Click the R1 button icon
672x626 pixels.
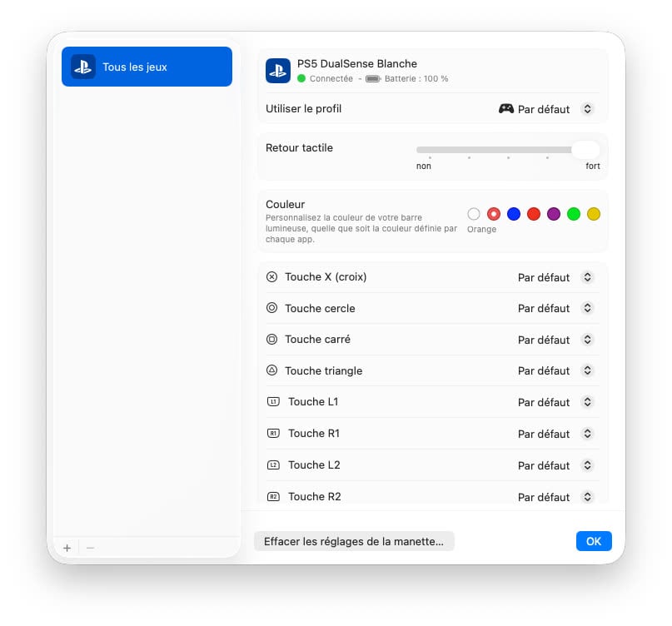(x=273, y=433)
